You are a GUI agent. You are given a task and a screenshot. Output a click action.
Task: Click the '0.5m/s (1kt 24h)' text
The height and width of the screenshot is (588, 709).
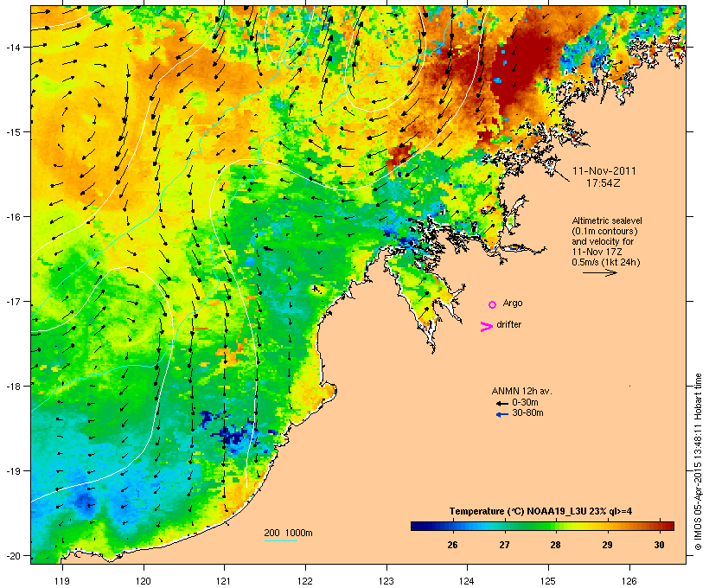[606, 262]
